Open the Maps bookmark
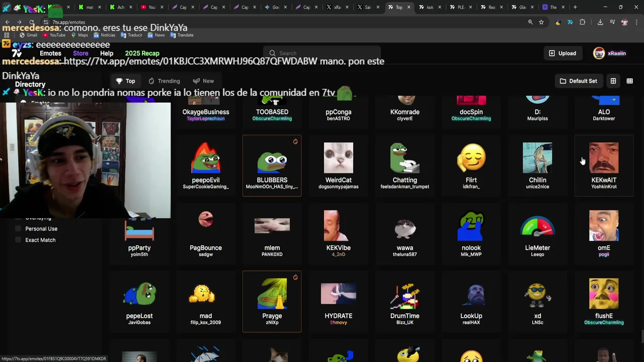644x362 pixels. [79, 35]
